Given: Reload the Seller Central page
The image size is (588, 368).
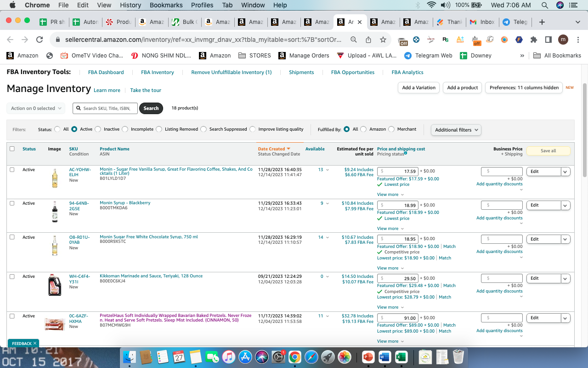Looking at the screenshot, I should point(40,40).
